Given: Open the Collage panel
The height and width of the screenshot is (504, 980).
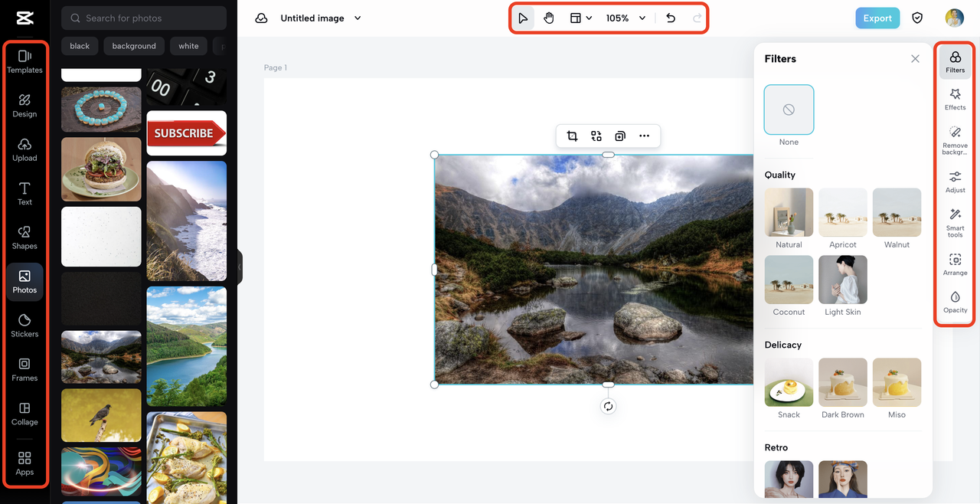Looking at the screenshot, I should (x=24, y=414).
